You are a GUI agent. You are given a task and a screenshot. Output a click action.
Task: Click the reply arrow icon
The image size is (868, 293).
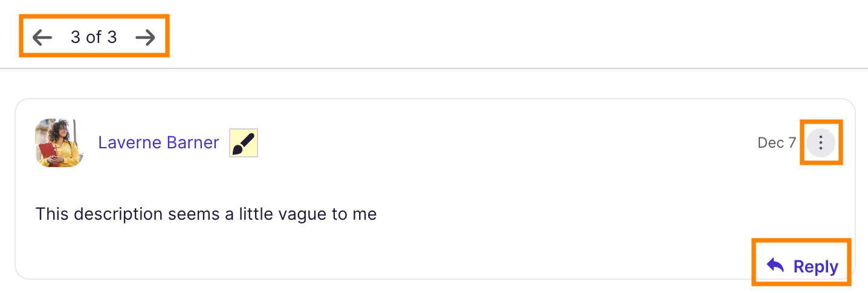click(776, 266)
